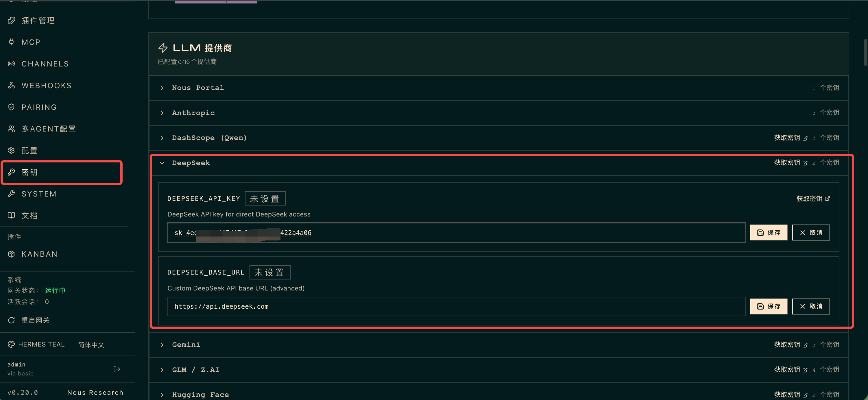Click the 运行中 gateway status text
The height and width of the screenshot is (400, 868).
coord(55,290)
